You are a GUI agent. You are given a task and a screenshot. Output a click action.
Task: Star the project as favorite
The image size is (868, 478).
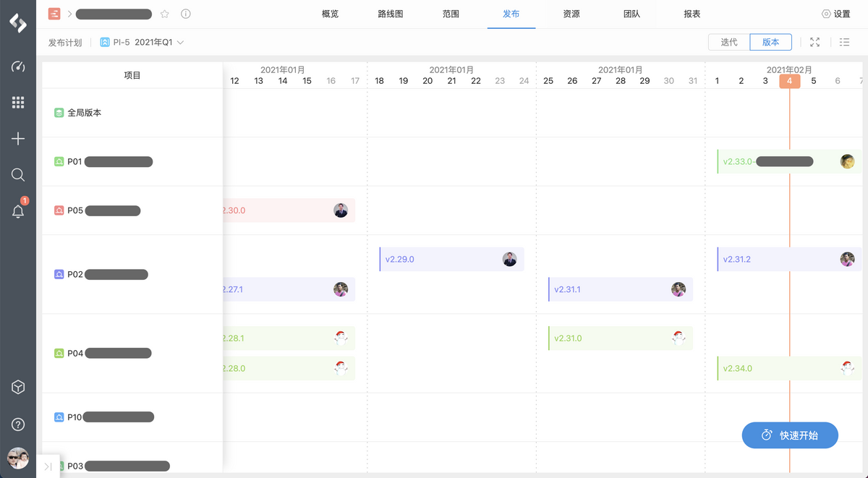[165, 14]
